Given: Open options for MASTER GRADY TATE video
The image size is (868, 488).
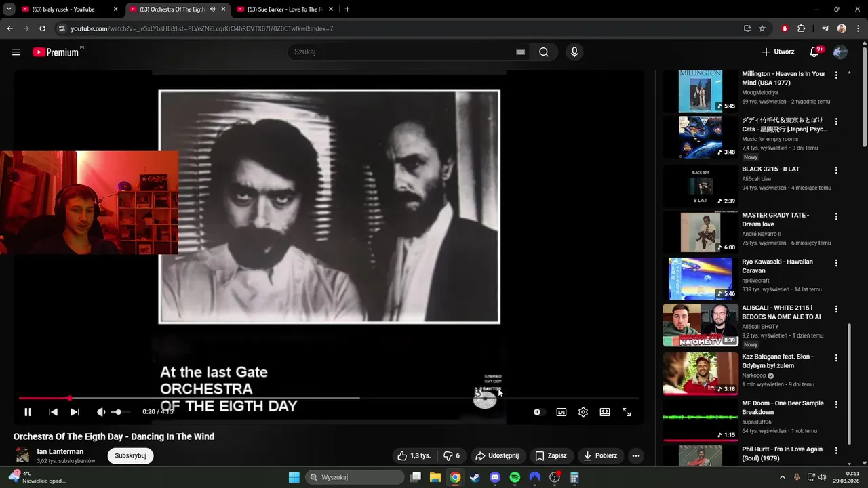Looking at the screenshot, I should pyautogui.click(x=836, y=216).
